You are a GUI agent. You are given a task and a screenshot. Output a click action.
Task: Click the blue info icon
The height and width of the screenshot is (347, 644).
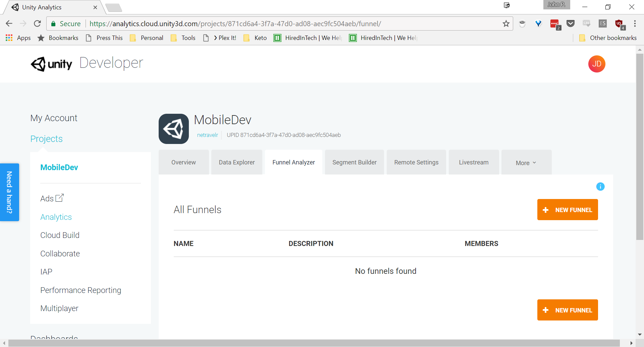pyautogui.click(x=600, y=187)
